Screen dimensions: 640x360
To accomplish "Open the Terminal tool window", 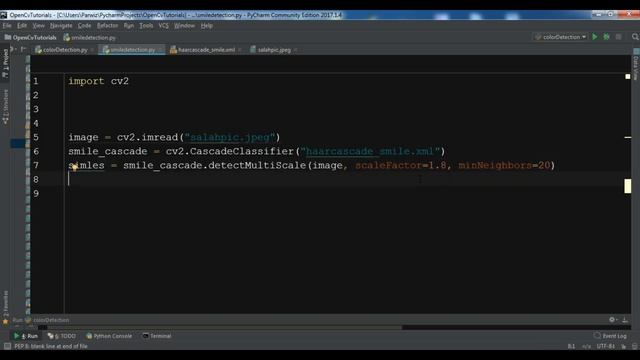I will pyautogui.click(x=157, y=336).
